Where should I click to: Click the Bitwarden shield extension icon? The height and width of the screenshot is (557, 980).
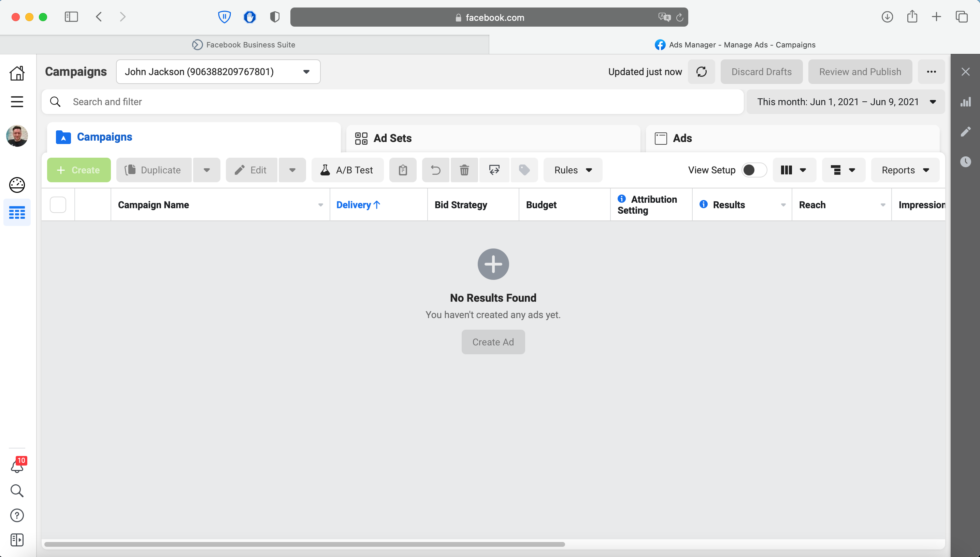224,17
